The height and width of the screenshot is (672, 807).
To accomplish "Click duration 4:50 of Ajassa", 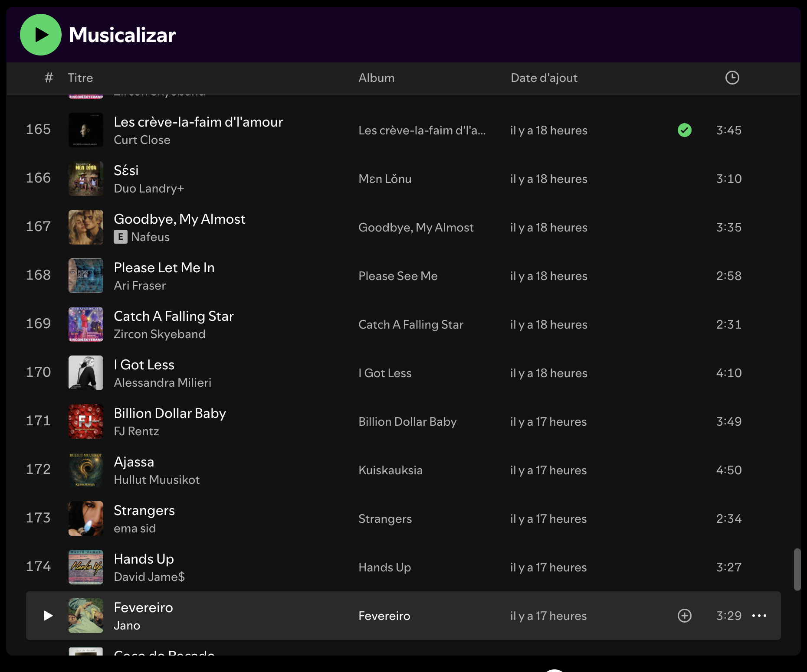I will (729, 470).
